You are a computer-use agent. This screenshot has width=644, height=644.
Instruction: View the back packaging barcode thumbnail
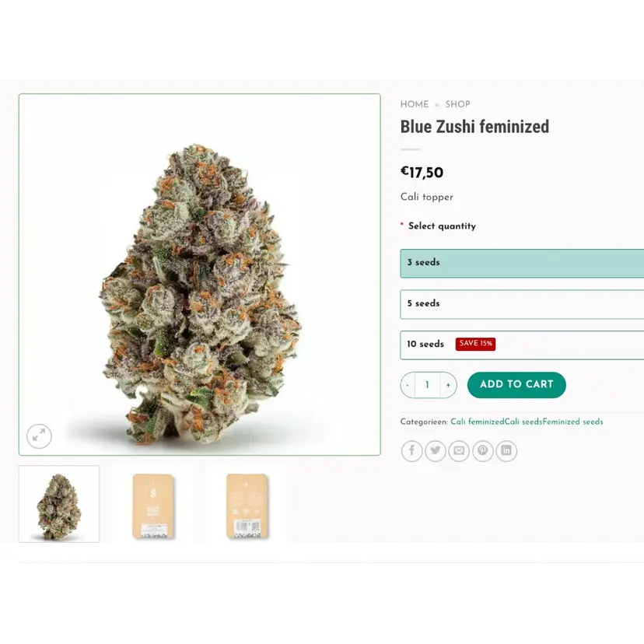click(247, 506)
